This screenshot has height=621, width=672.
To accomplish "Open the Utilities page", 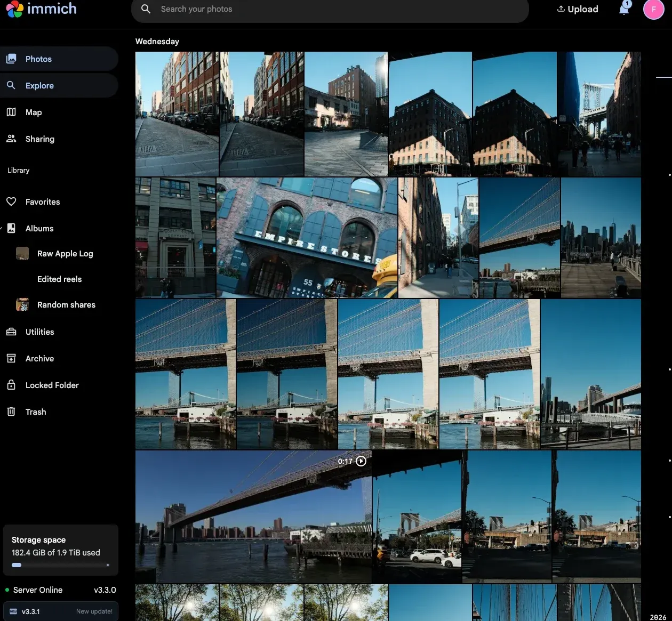I will click(x=59, y=332).
